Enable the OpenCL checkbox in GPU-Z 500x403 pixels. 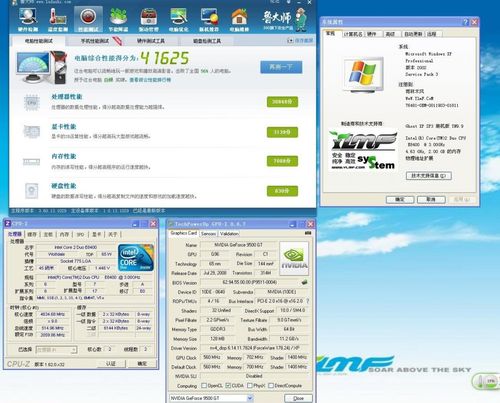[204, 386]
